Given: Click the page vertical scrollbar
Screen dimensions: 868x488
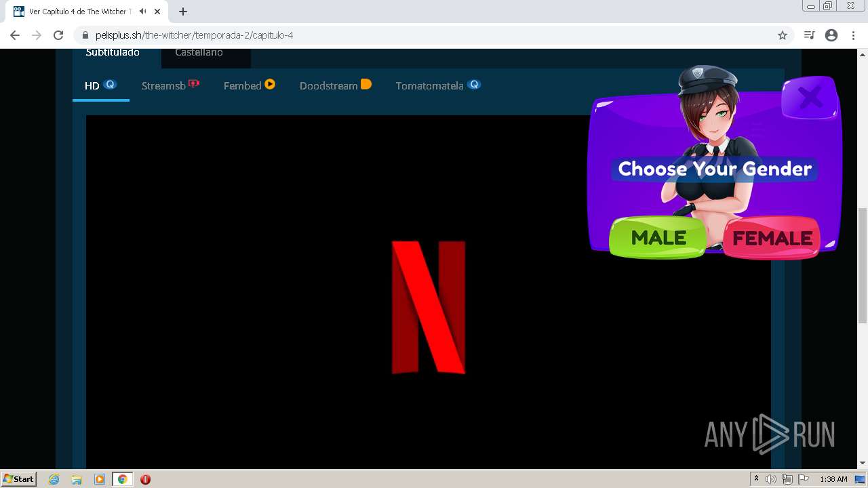Looking at the screenshot, I should pos(863,264).
